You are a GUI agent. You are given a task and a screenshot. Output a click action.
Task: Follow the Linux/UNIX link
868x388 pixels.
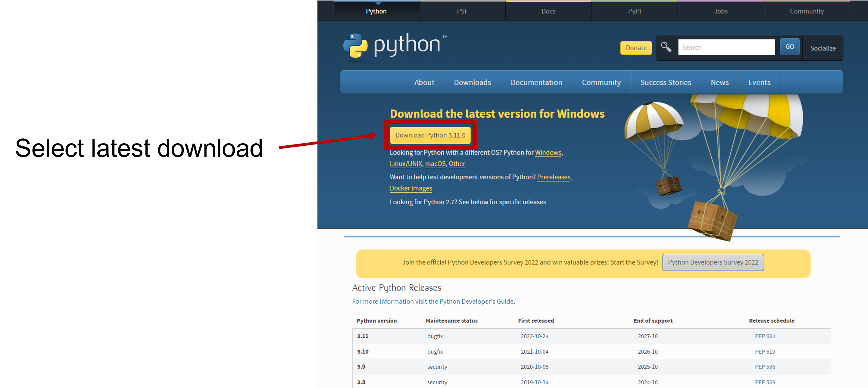[406, 164]
